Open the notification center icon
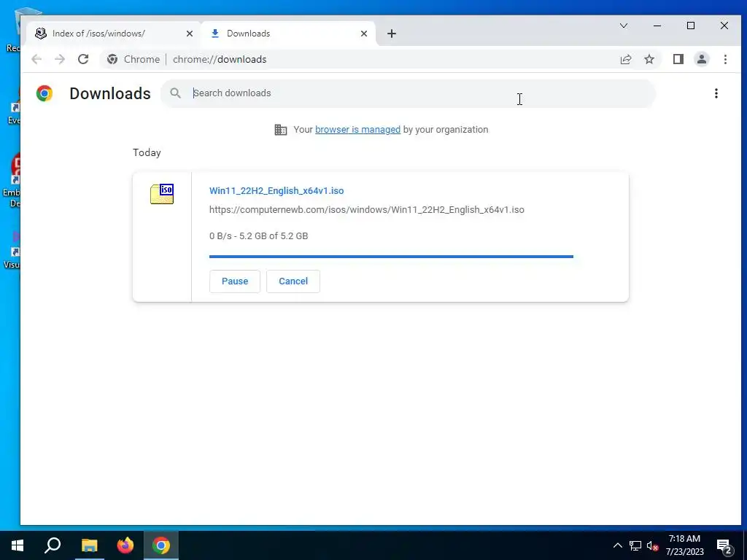The image size is (747, 560). pyautogui.click(x=724, y=546)
